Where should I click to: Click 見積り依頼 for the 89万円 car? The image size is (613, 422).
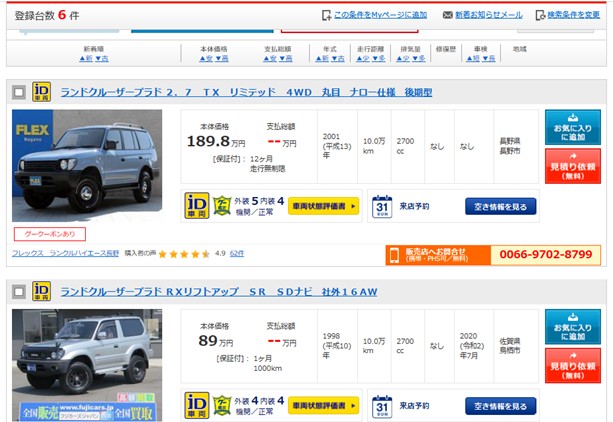tap(573, 365)
